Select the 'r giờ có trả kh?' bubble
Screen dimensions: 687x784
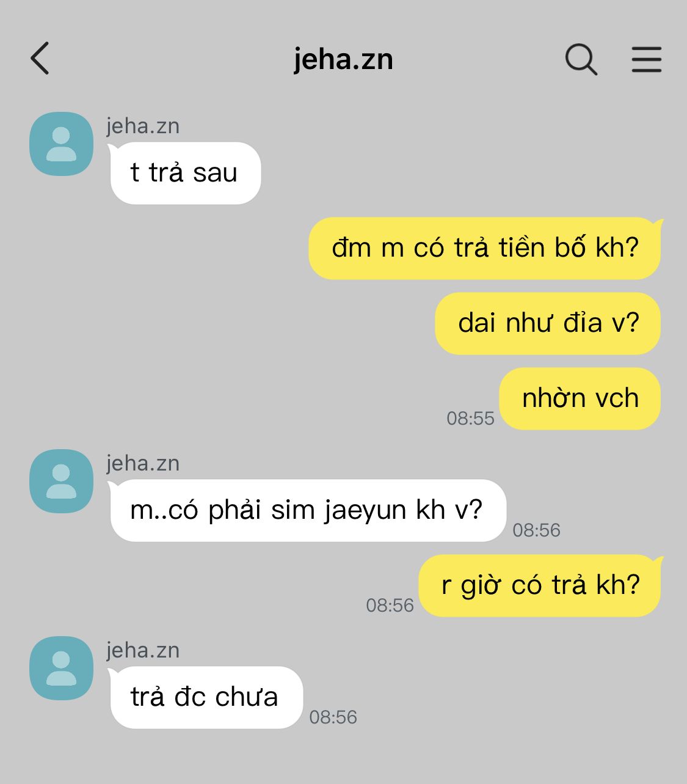[540, 585]
